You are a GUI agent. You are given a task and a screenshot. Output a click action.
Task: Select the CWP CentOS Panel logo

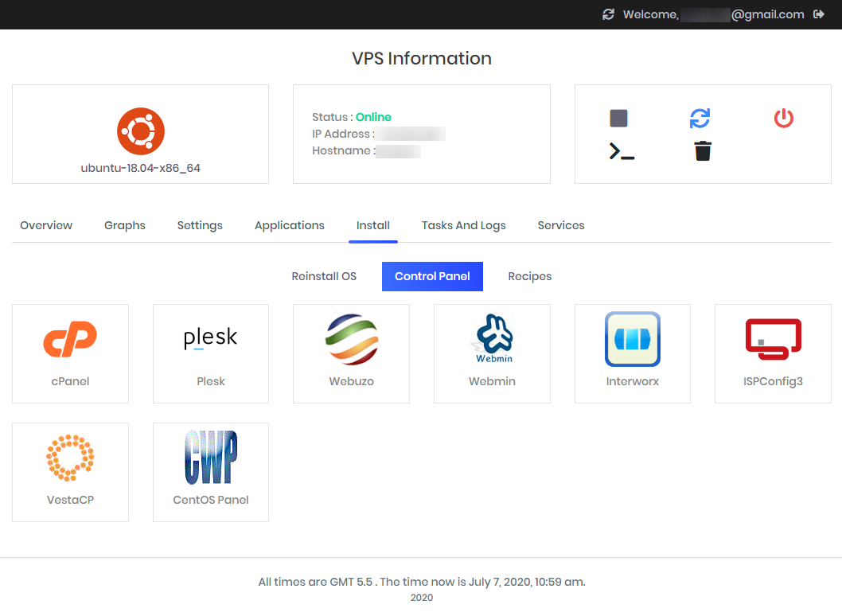pyautogui.click(x=211, y=458)
